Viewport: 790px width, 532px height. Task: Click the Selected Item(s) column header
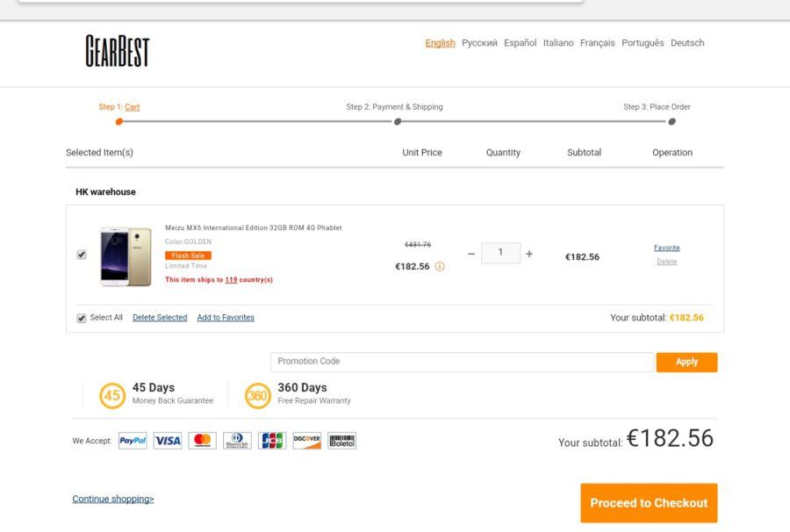pyautogui.click(x=99, y=152)
